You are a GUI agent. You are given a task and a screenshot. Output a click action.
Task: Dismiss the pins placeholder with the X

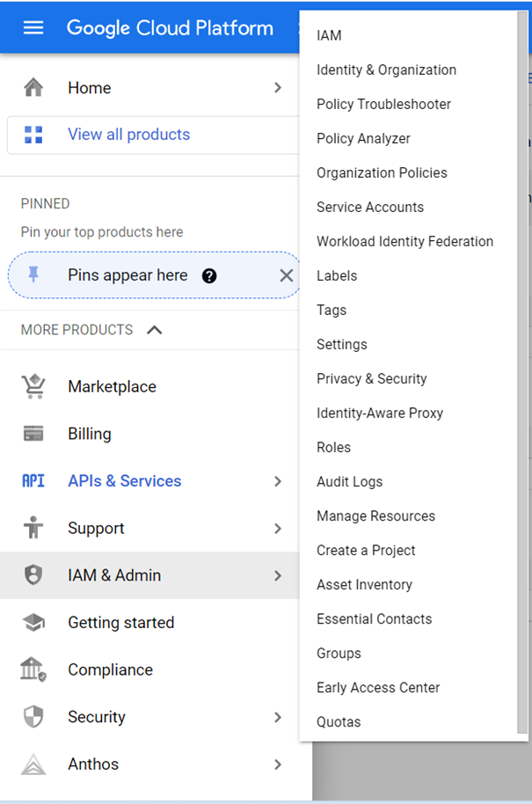[287, 275]
